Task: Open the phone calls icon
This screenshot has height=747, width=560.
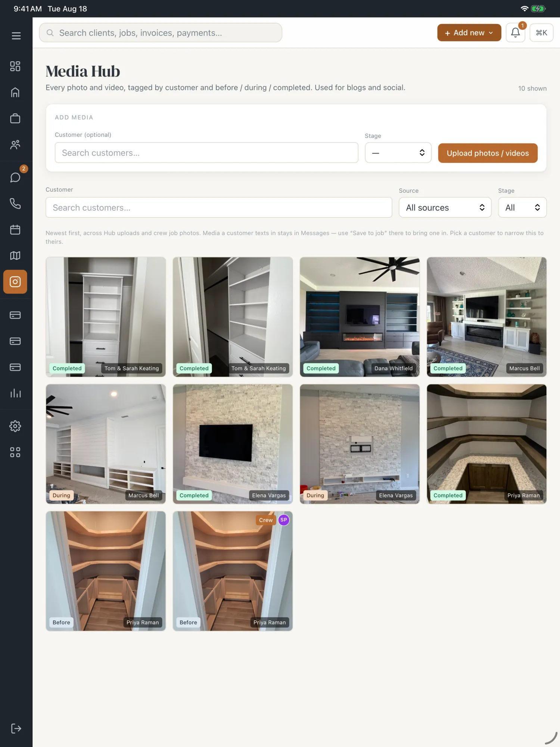Action: point(15,204)
